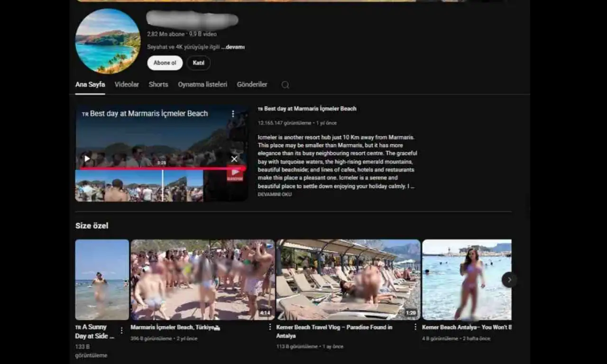607x364 pixels.
Task: Switch to the Videolar tab
Action: [x=127, y=84]
